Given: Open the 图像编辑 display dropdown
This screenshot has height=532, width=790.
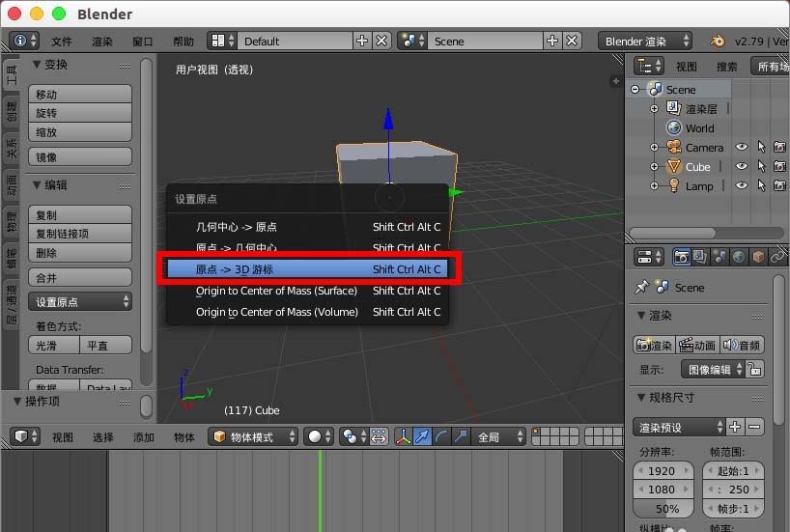Looking at the screenshot, I should 714,369.
